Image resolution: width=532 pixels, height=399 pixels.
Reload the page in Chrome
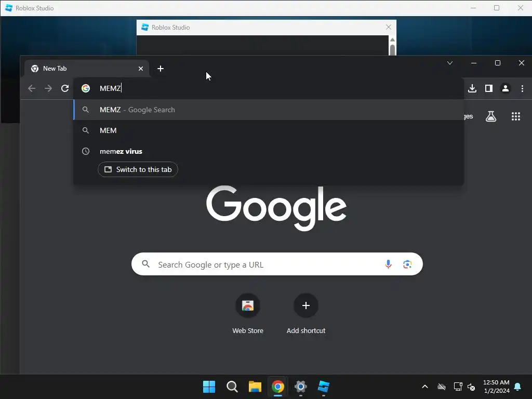[65, 88]
